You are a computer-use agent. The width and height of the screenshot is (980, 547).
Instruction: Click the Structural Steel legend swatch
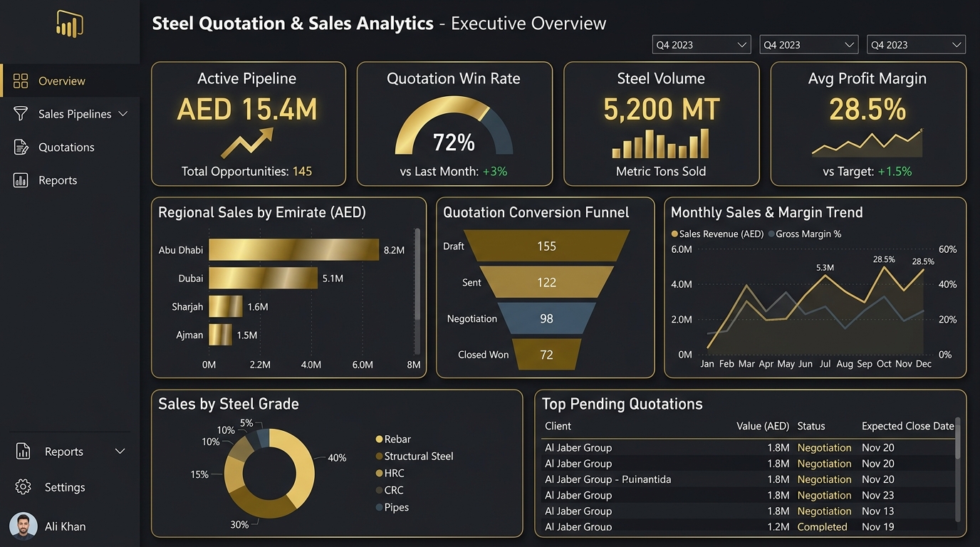(380, 457)
